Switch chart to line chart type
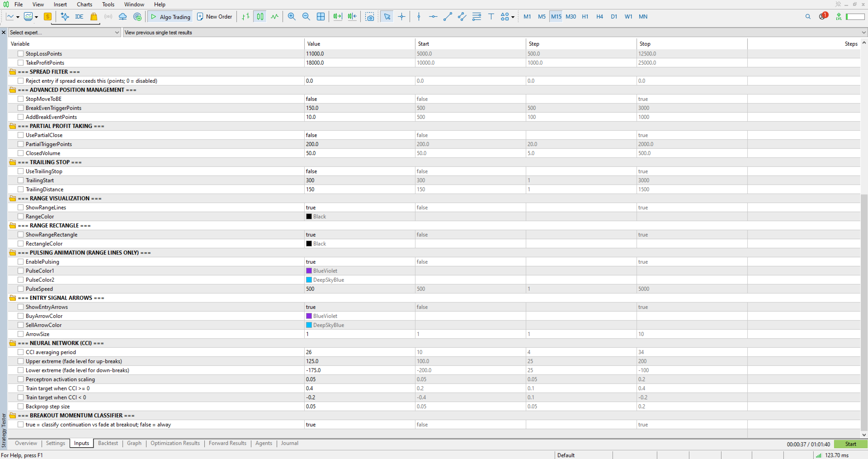This screenshot has height=459, width=868. pos(274,17)
